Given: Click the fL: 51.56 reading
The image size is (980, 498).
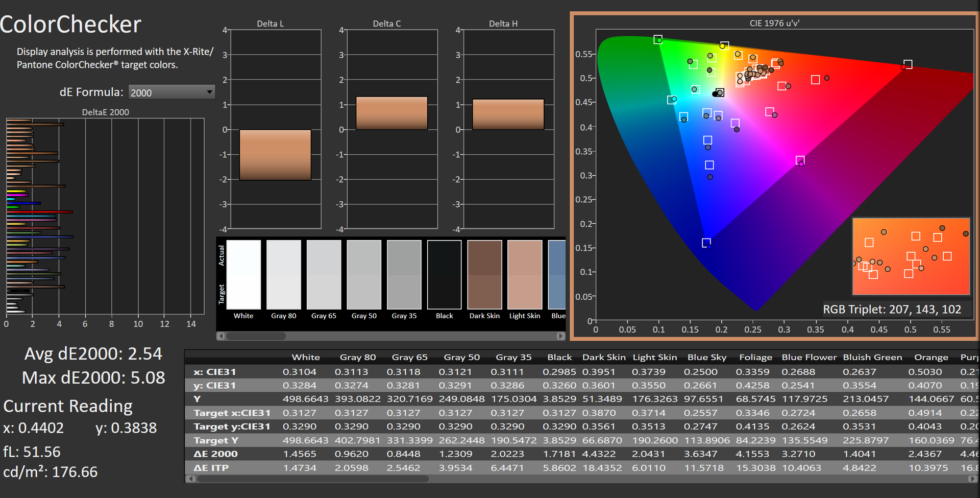Looking at the screenshot, I should coord(32,452).
